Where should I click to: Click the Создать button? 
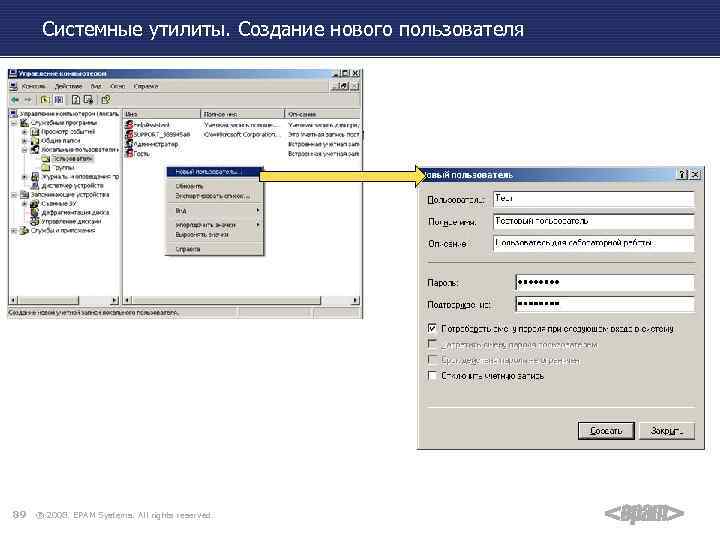[606, 431]
